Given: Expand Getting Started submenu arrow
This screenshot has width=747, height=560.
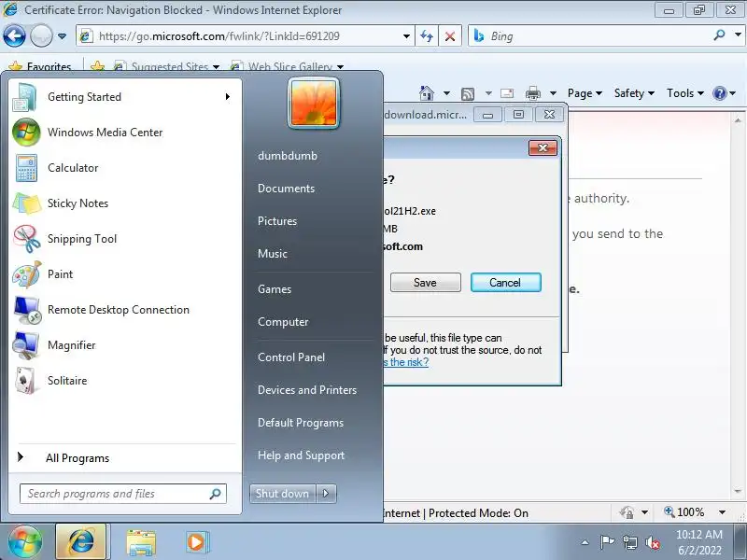Looking at the screenshot, I should pyautogui.click(x=228, y=97).
